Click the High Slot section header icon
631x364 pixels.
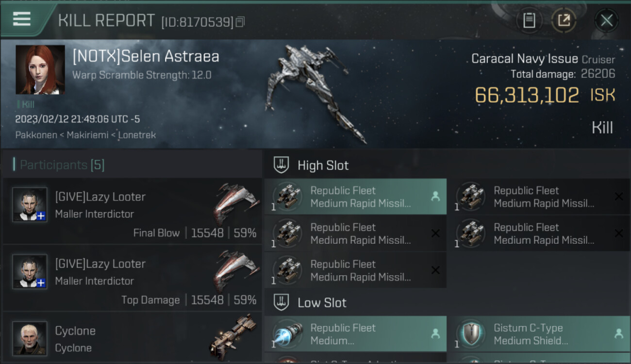click(282, 165)
